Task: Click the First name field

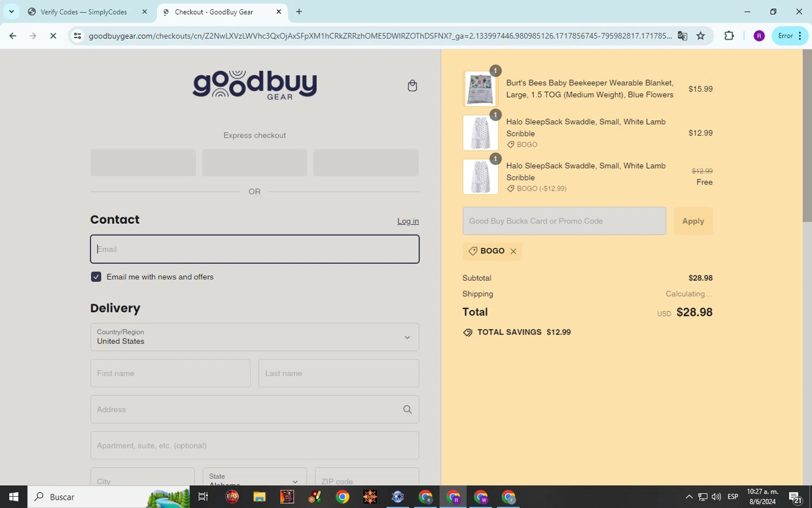Action: [171, 373]
